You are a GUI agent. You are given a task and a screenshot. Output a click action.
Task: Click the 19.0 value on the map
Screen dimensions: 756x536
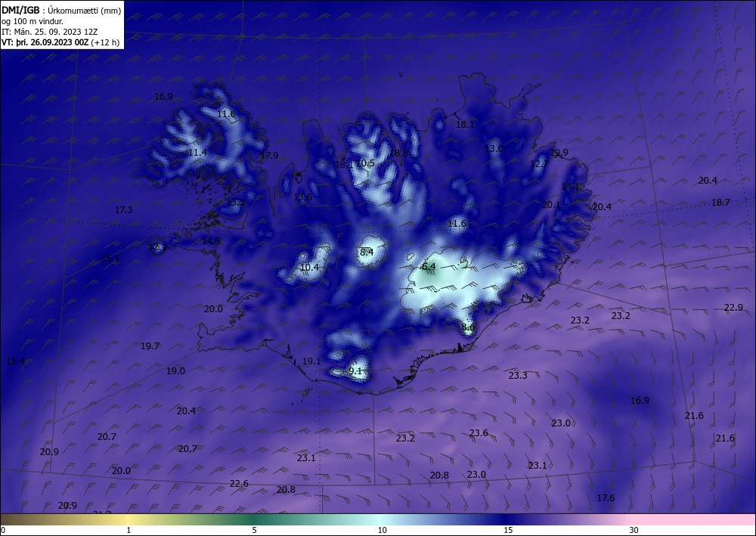point(175,370)
